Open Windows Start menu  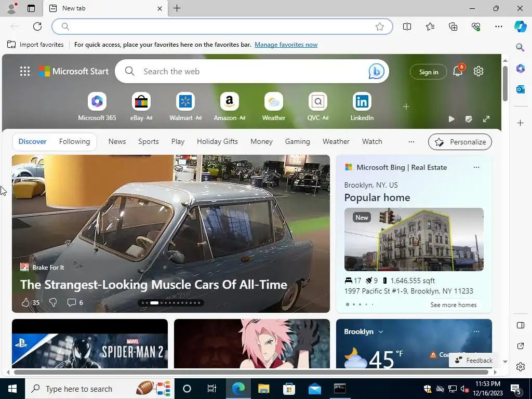(x=12, y=389)
